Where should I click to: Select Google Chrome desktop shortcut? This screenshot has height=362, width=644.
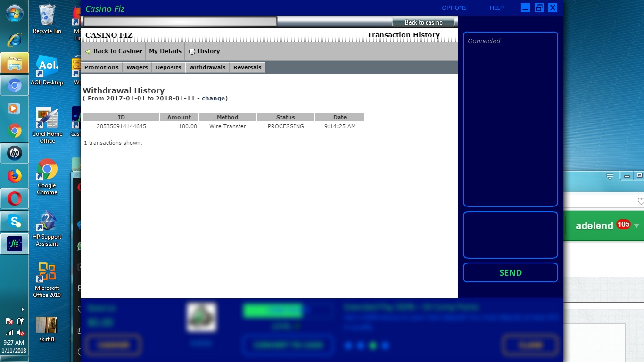coord(47,177)
